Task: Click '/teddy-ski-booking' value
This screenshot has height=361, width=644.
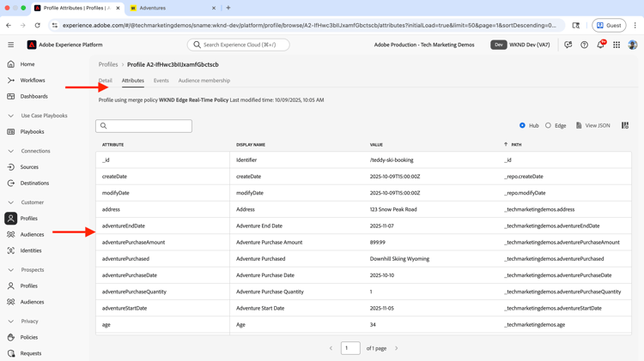Action: click(x=392, y=160)
